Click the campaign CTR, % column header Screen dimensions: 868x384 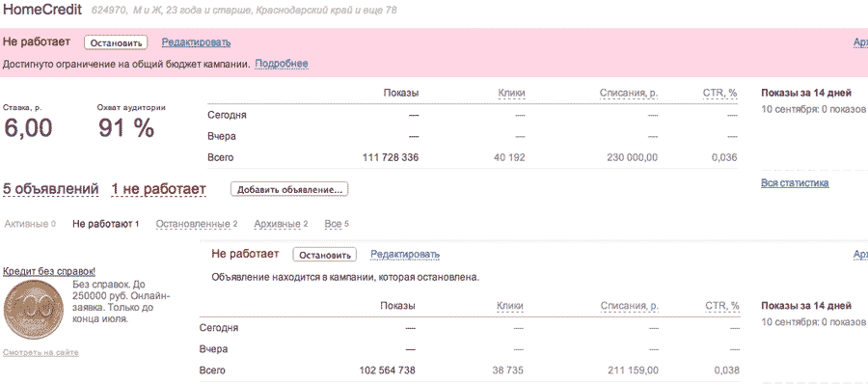[x=720, y=94]
